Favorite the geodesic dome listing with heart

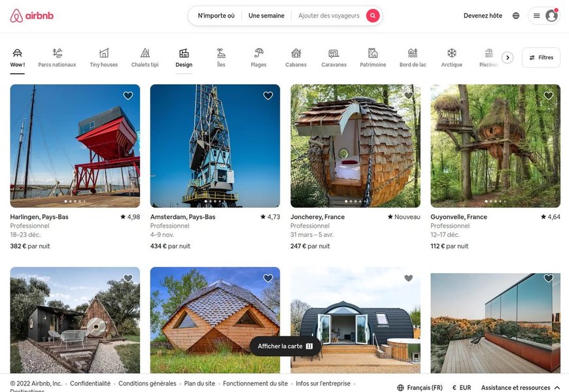[267, 278]
